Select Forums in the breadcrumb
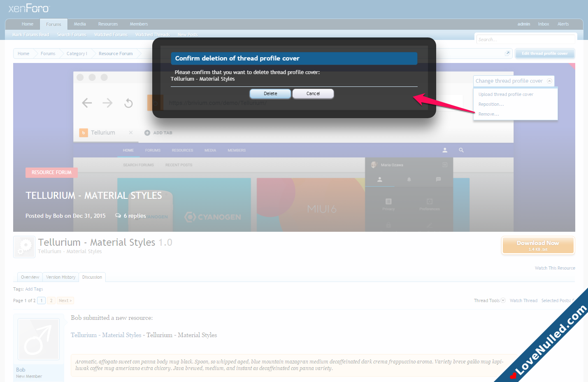 [x=48, y=54]
